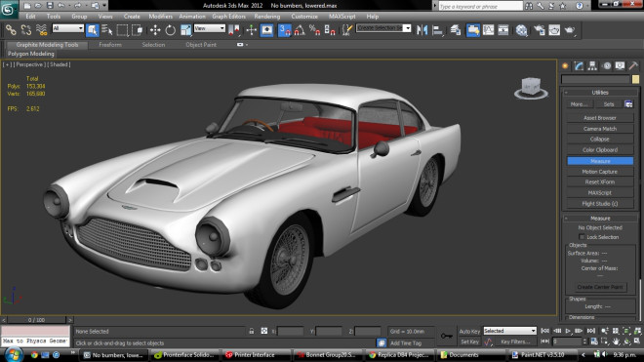
Task: Toggle the Auto Key button
Action: click(x=469, y=331)
